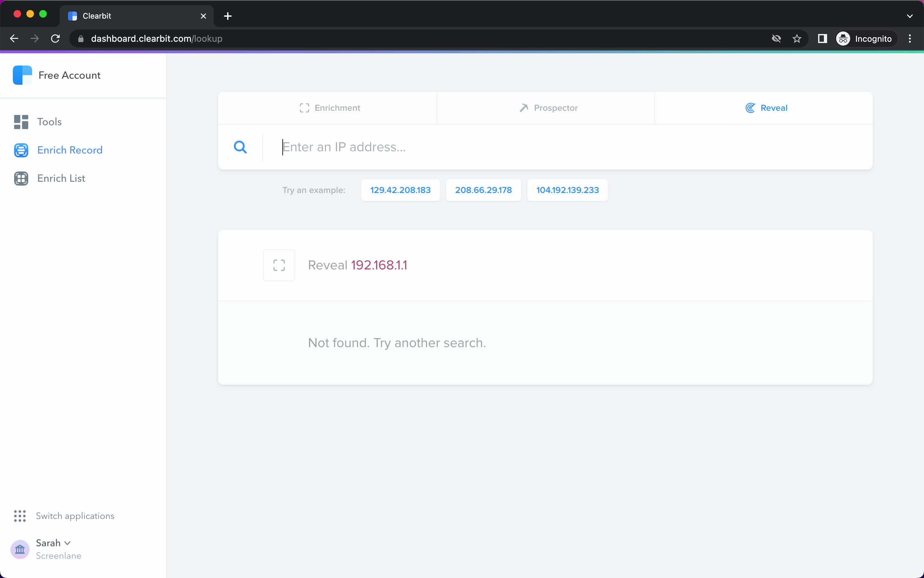Click the Reveal radar icon

click(750, 108)
